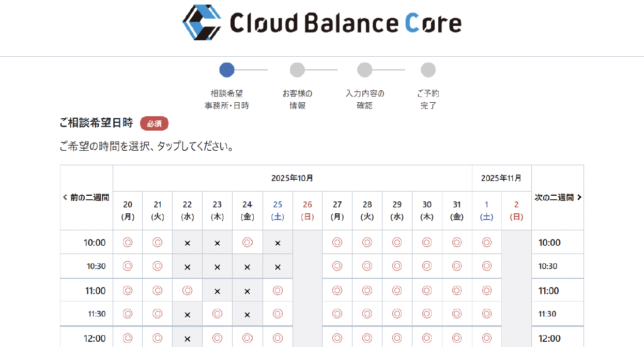Advance to next two weeks
The width and height of the screenshot is (644, 347).
(x=558, y=197)
